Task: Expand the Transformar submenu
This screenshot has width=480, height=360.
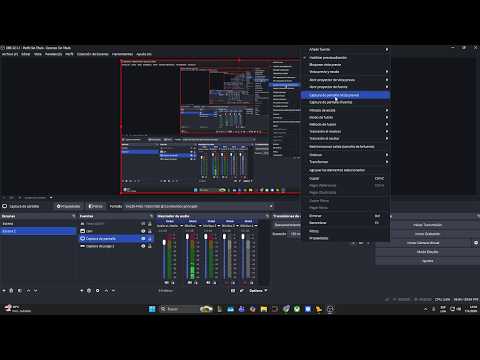Action: pos(346,162)
